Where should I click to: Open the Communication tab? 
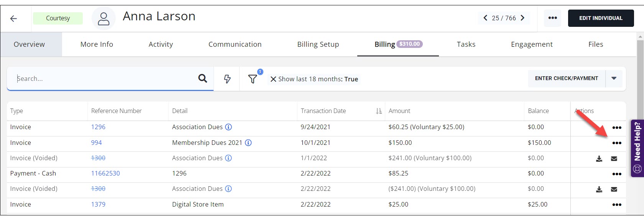tap(235, 44)
